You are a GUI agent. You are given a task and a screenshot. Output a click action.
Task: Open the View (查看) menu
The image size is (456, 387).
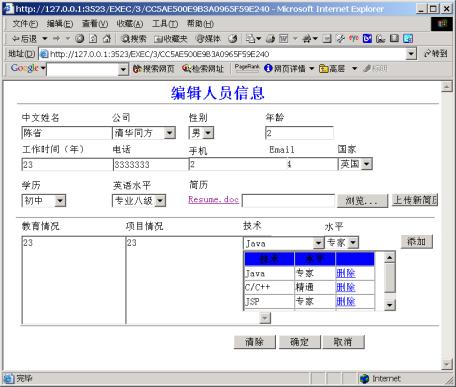pyautogui.click(x=95, y=24)
